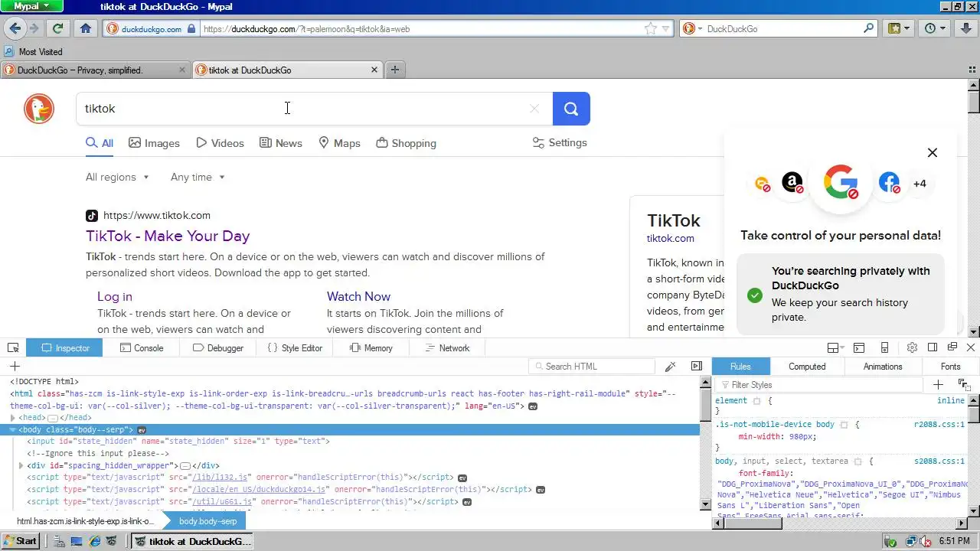The height and width of the screenshot is (551, 980).
Task: Click the eyedropper color picker tool
Action: pos(670,367)
